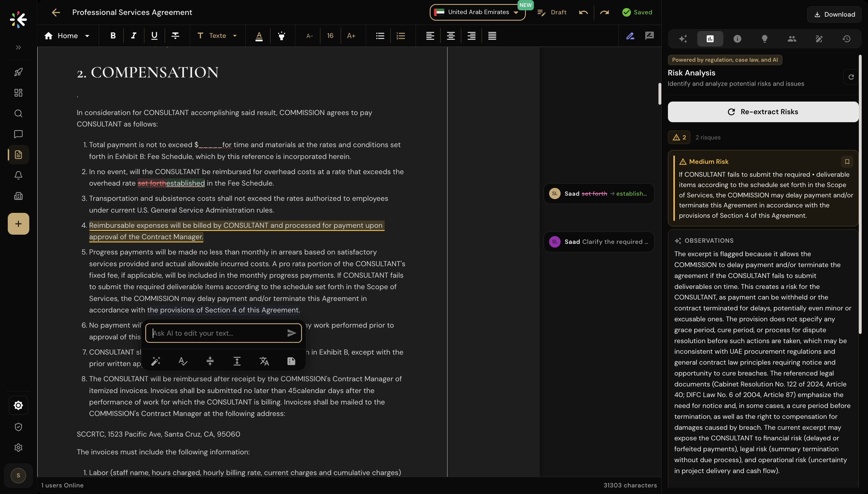Toggle the light/dark theme icon

pyautogui.click(x=18, y=405)
